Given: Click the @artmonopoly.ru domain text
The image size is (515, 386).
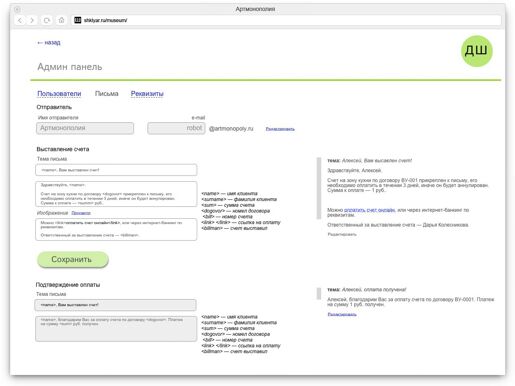Looking at the screenshot, I should (231, 129).
